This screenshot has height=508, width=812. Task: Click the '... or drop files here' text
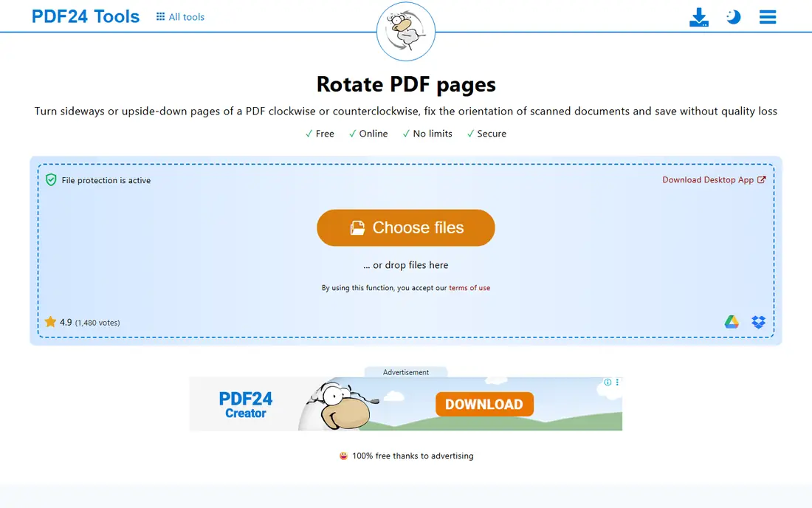point(405,265)
